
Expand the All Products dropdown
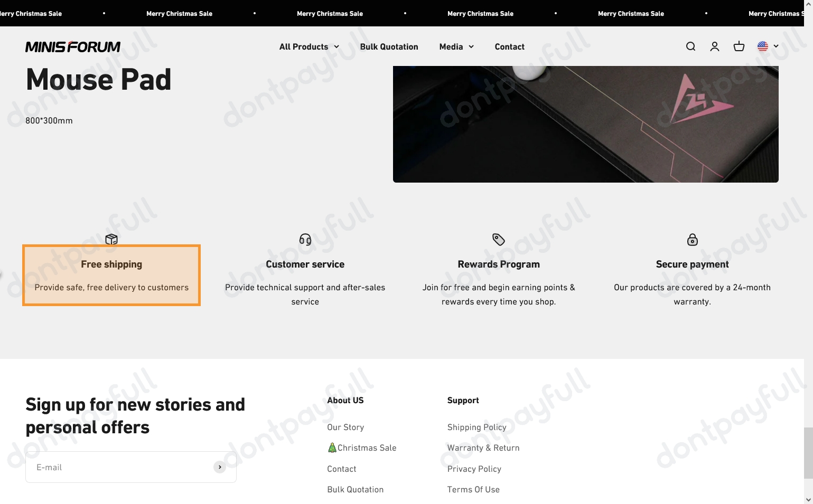click(309, 46)
